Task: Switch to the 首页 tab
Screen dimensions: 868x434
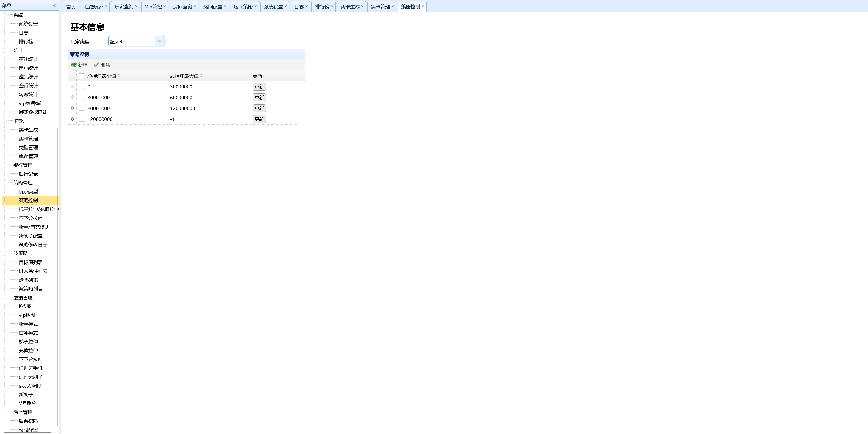Action: click(71, 7)
